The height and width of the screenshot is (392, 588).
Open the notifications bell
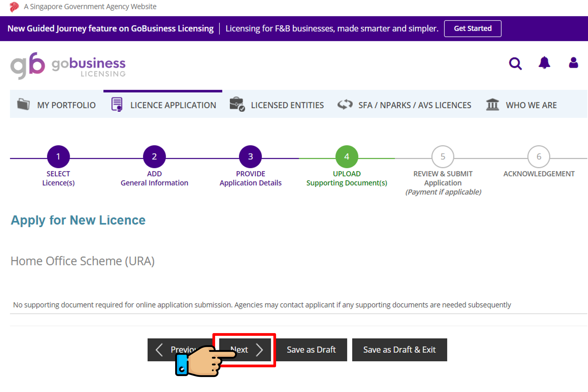[544, 63]
